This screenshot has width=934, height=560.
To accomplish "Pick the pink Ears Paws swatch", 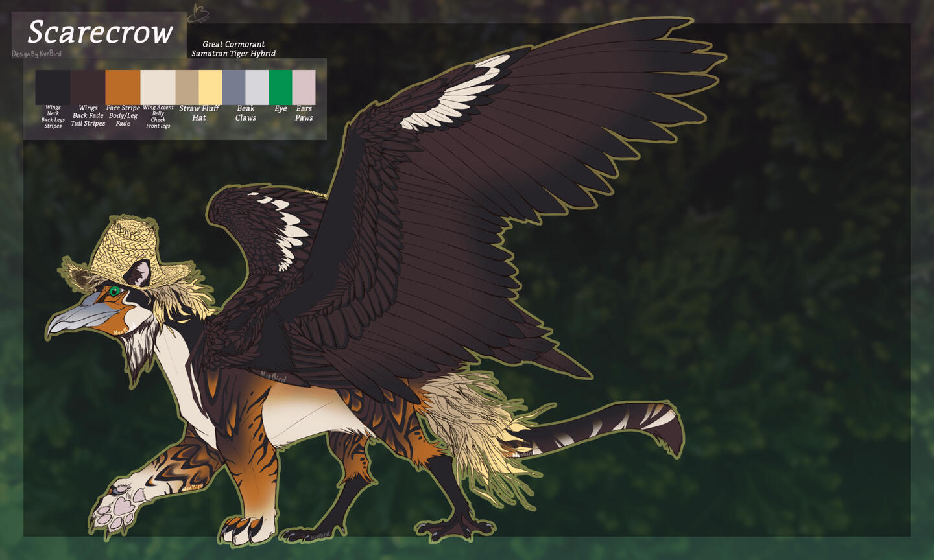I will click(304, 87).
